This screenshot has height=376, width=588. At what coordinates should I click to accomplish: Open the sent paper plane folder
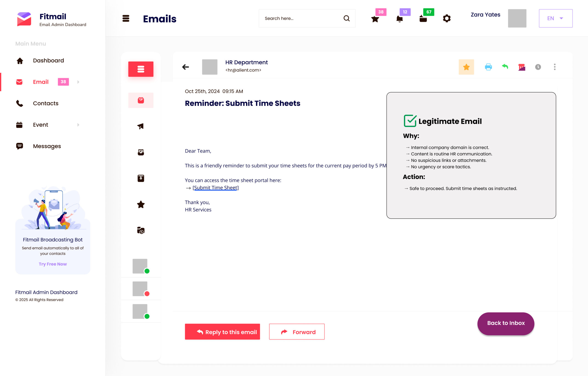(x=141, y=126)
